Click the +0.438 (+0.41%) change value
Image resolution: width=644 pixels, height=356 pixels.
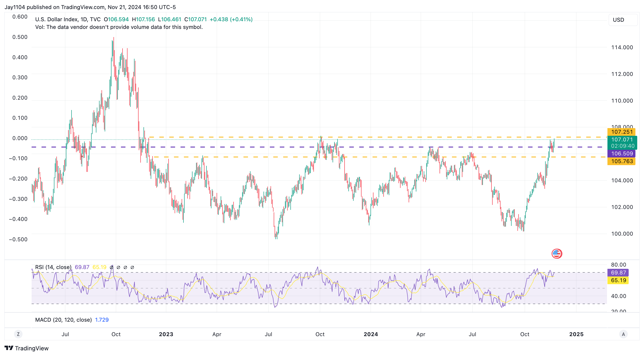(x=231, y=19)
